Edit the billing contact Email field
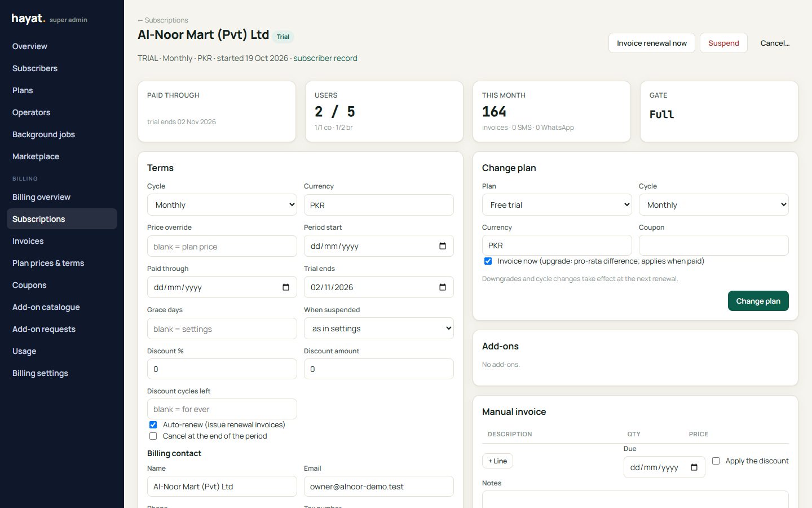The width and height of the screenshot is (812, 508). click(x=379, y=487)
